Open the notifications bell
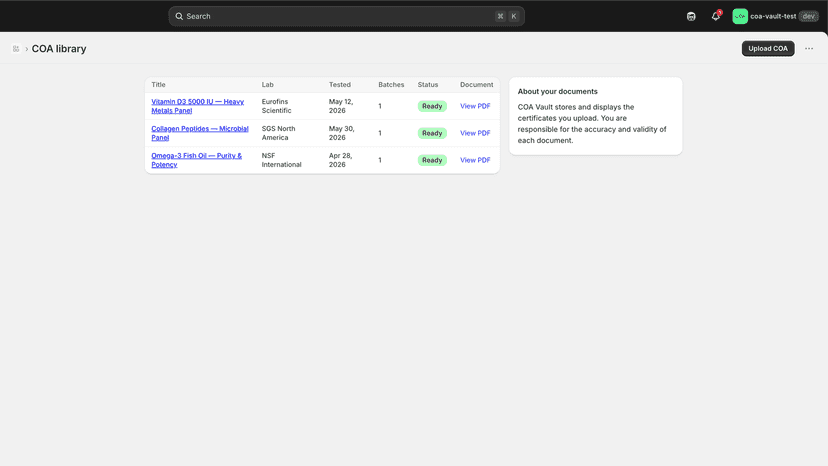828x466 pixels. (716, 16)
